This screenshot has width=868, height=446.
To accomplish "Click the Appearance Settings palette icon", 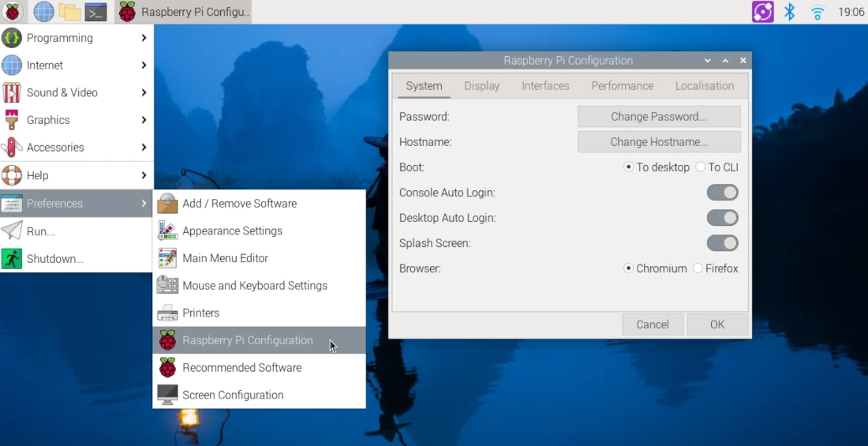I will pos(167,230).
